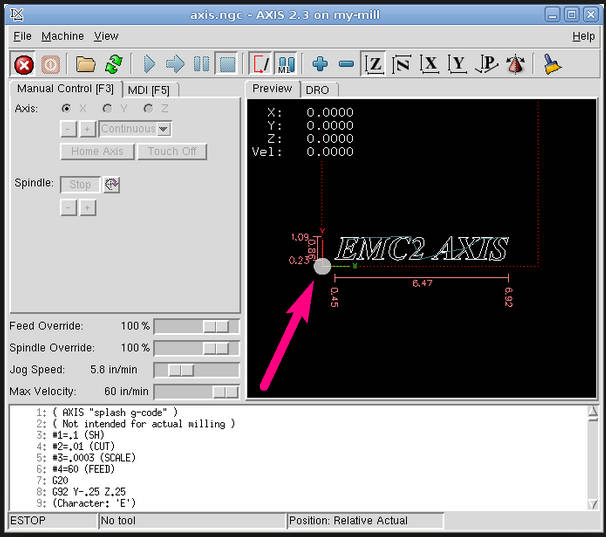The height and width of the screenshot is (537, 606).
Task: Select Z axis radio button
Action: tap(148, 108)
